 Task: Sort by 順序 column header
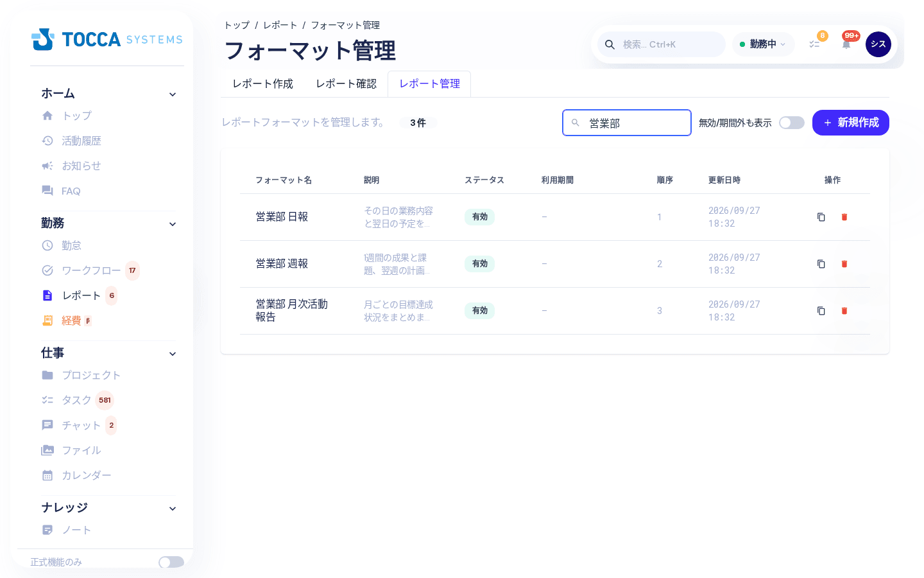pyautogui.click(x=665, y=180)
